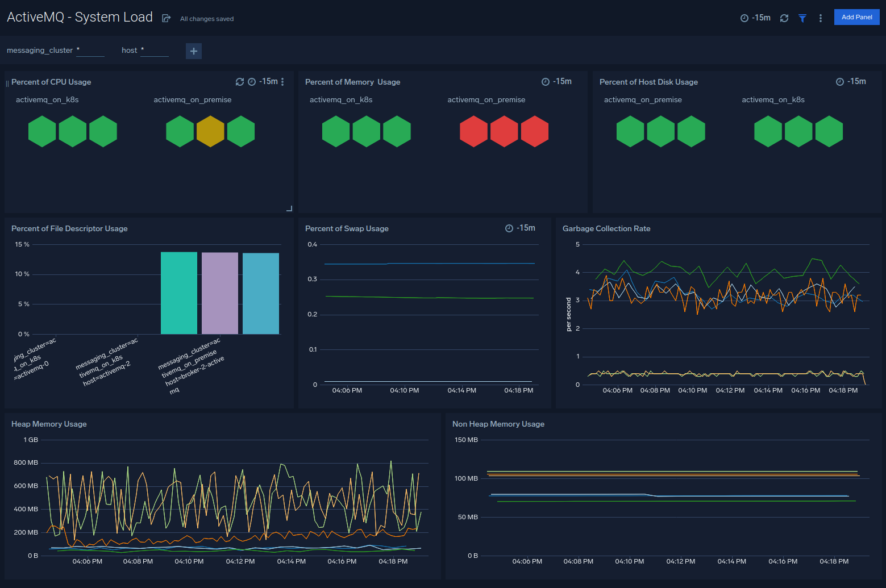Open the three-dot menu in the dashboard header

(x=821, y=18)
